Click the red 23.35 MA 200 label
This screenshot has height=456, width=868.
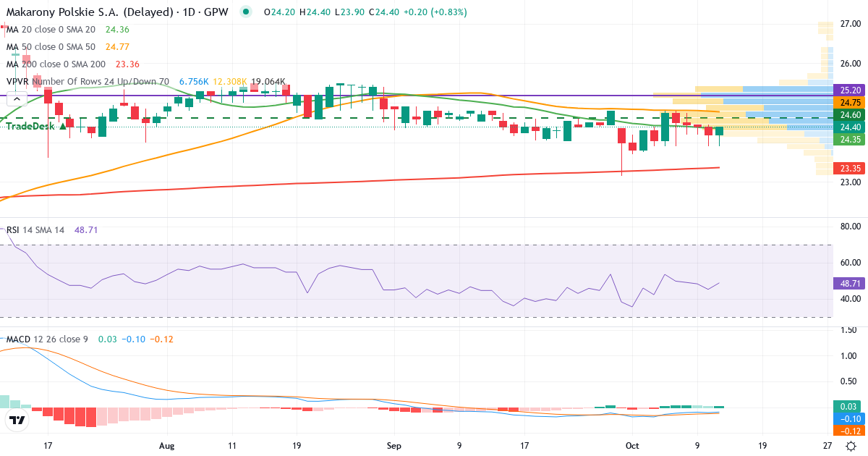(850, 168)
